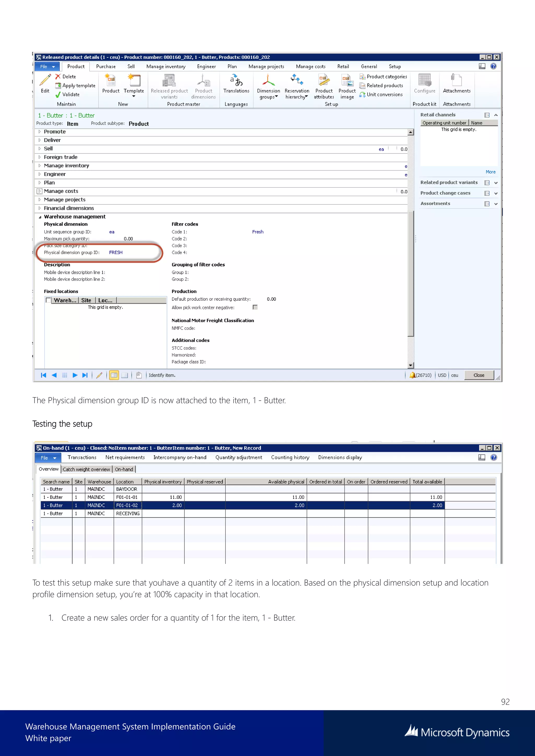535x756 pixels.
Task: Open the File menu in On-hand window
Action: click(48, 458)
